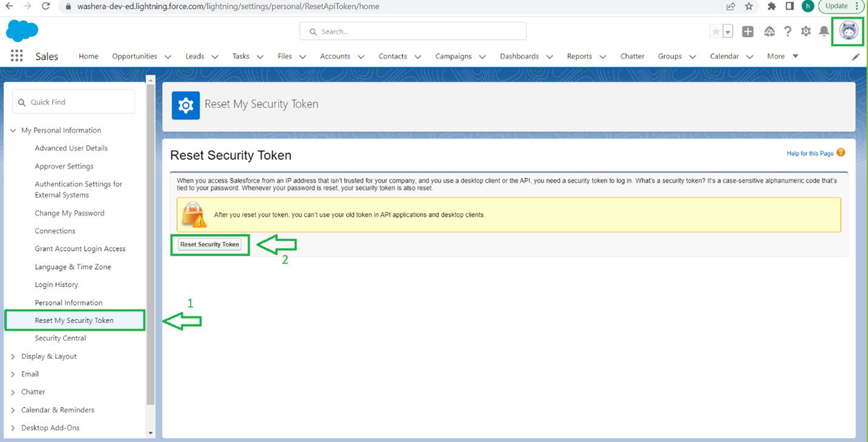868x442 pixels.
Task: Expand the Tasks dropdown chevron
Action: pyautogui.click(x=260, y=56)
